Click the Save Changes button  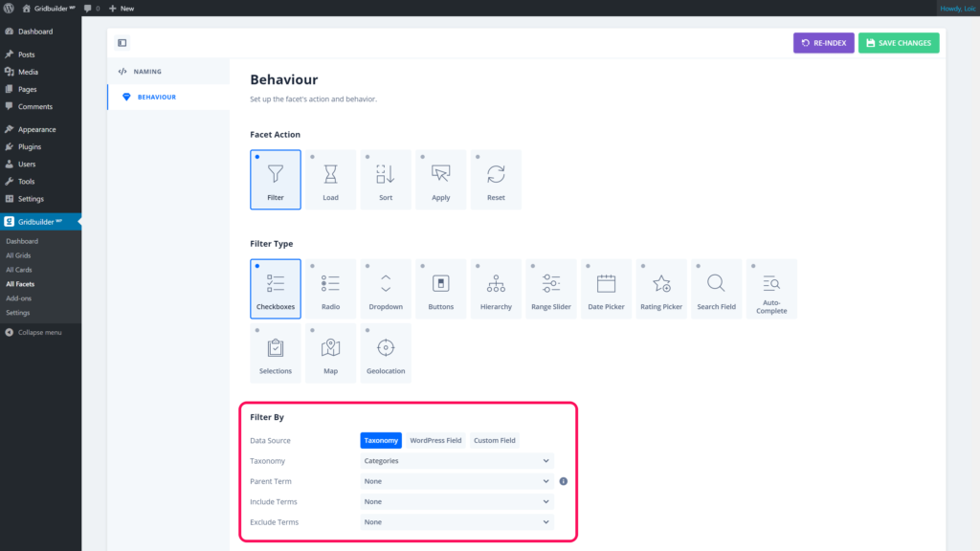[x=899, y=43]
